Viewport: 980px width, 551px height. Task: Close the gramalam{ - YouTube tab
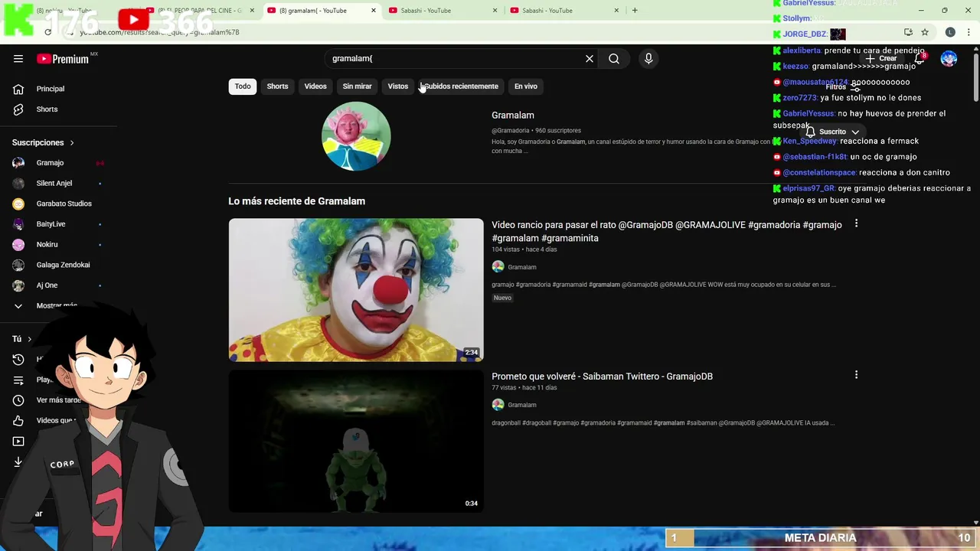click(374, 11)
